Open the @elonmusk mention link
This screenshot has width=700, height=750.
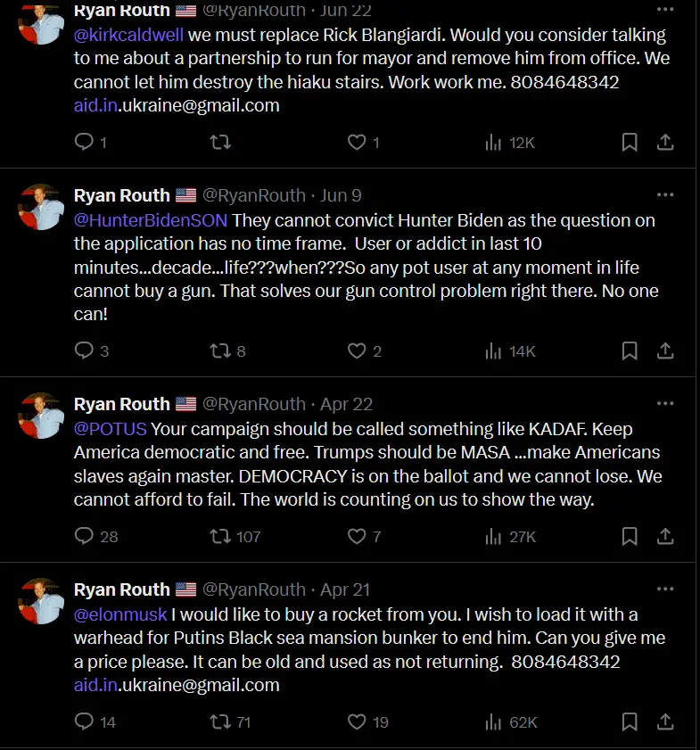pyautogui.click(x=119, y=614)
